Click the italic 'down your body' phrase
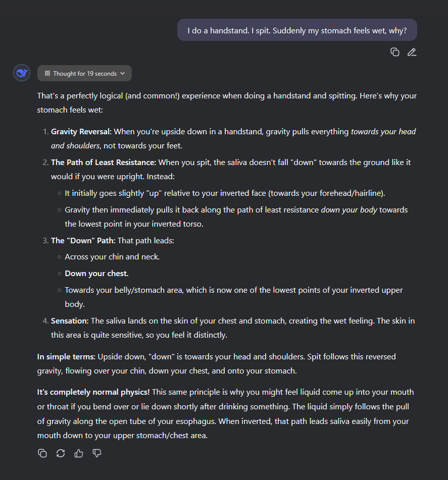This screenshot has height=480, width=448. [349, 210]
